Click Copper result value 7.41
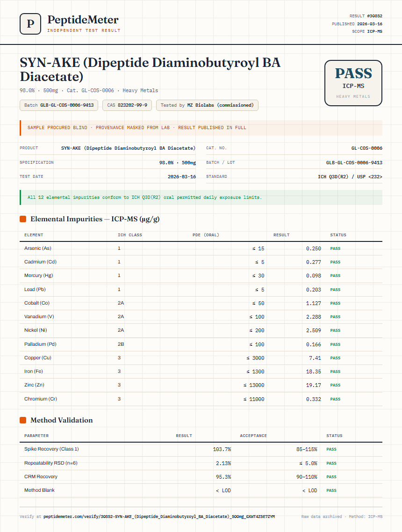 tap(315, 358)
